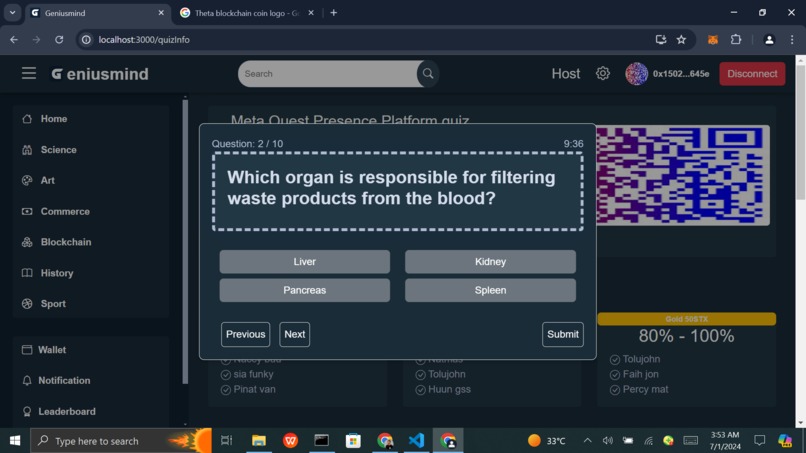This screenshot has width=806, height=453.
Task: Focus the Search input field
Action: pos(329,74)
